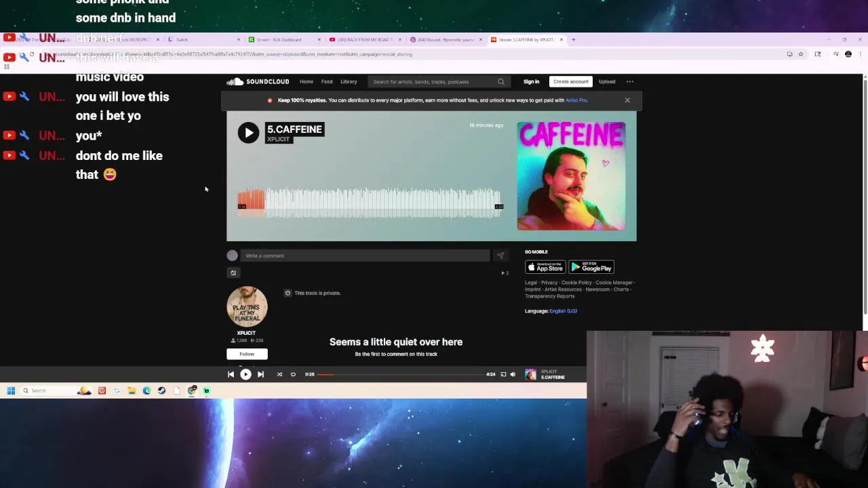Screen dimensions: 868x488
Task: Click the cast to device icon in player
Action: [x=503, y=374]
